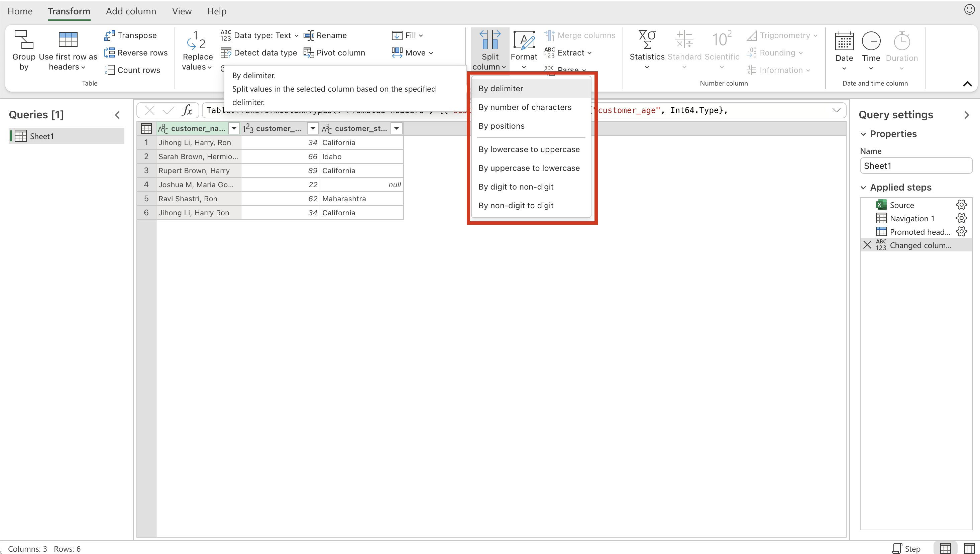Switch to the Add column tab
The width and height of the screenshot is (980, 554).
click(x=131, y=11)
